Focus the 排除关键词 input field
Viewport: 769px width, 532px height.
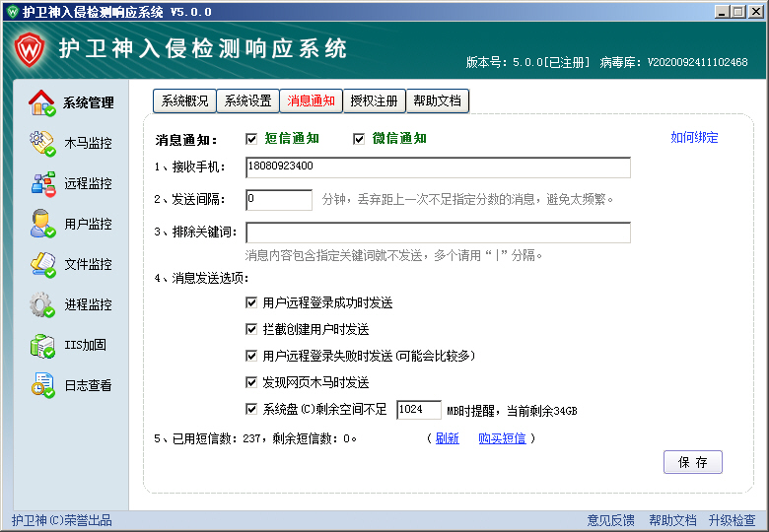[x=438, y=233]
